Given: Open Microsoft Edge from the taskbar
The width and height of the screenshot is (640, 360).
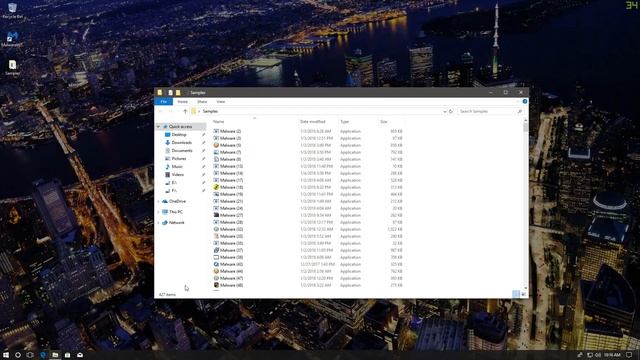Looking at the screenshot, I should (42, 355).
